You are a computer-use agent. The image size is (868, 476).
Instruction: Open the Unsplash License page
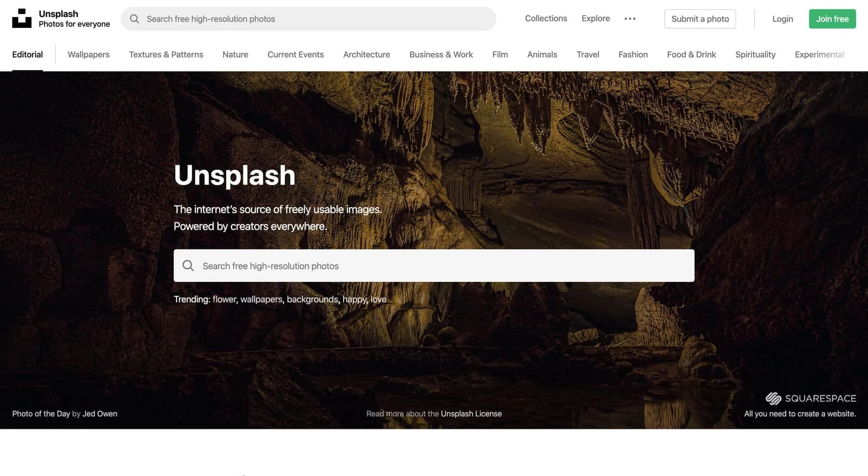471,413
